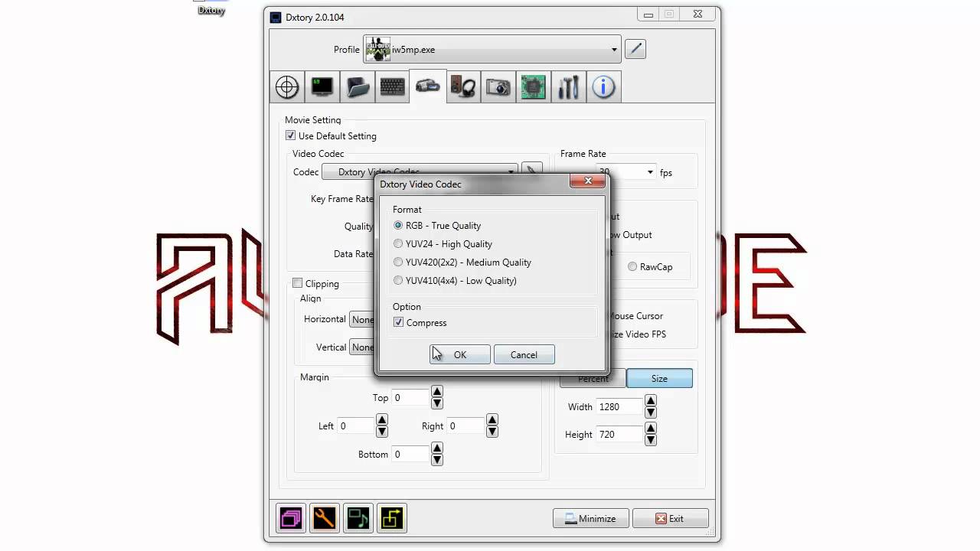Open the screenshot camera settings tab
The width and height of the screenshot is (980, 551).
(498, 87)
